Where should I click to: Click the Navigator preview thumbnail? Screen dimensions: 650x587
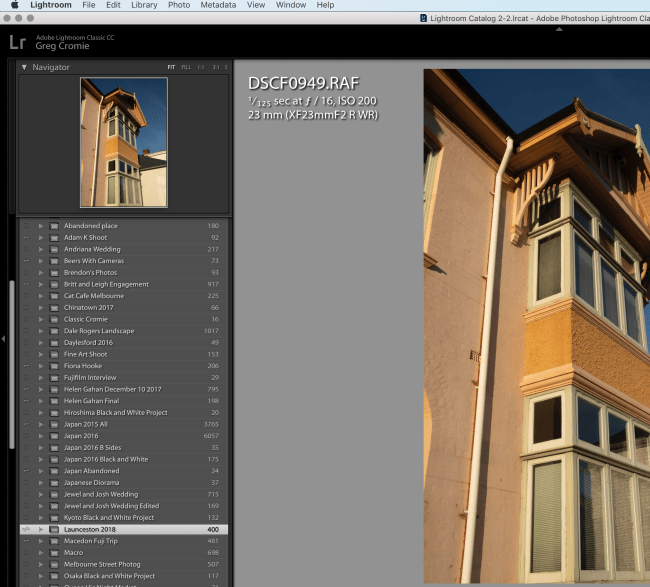[124, 143]
